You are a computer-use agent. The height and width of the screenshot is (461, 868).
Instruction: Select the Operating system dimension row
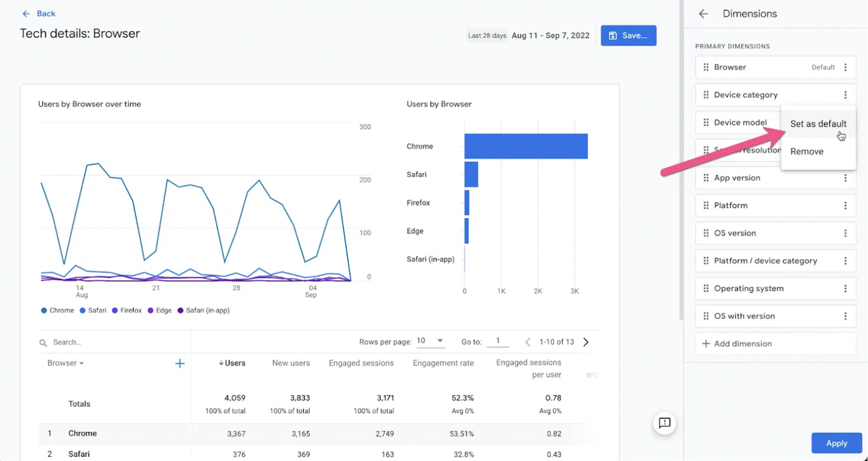[776, 289]
